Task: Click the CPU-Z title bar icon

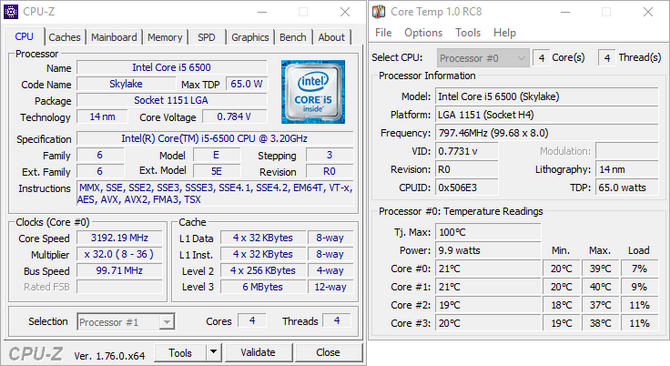Action: pyautogui.click(x=11, y=12)
